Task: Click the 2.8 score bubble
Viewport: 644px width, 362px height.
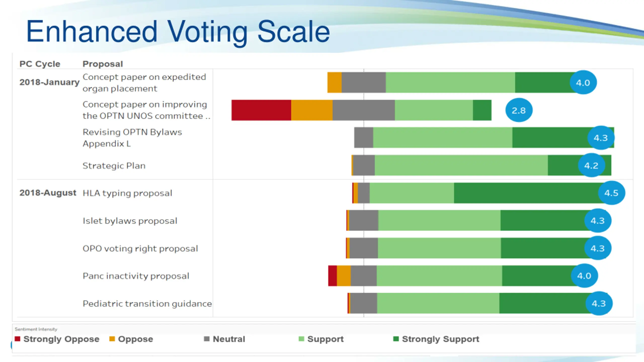Action: [519, 110]
